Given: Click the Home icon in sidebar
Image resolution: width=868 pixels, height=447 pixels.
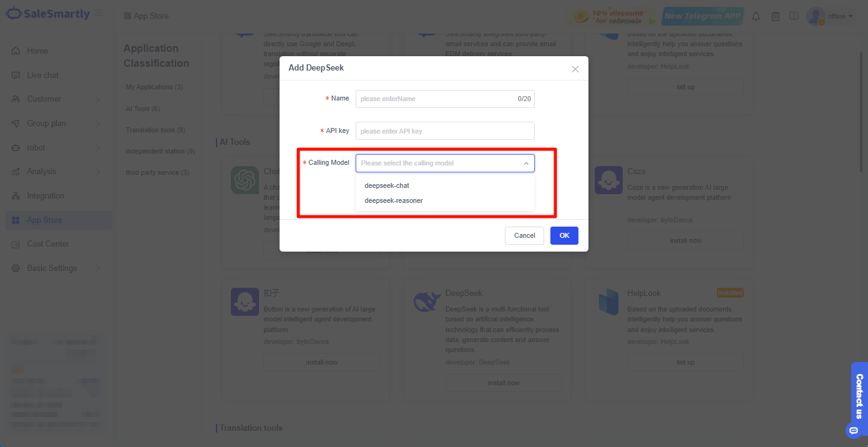Looking at the screenshot, I should [16, 51].
